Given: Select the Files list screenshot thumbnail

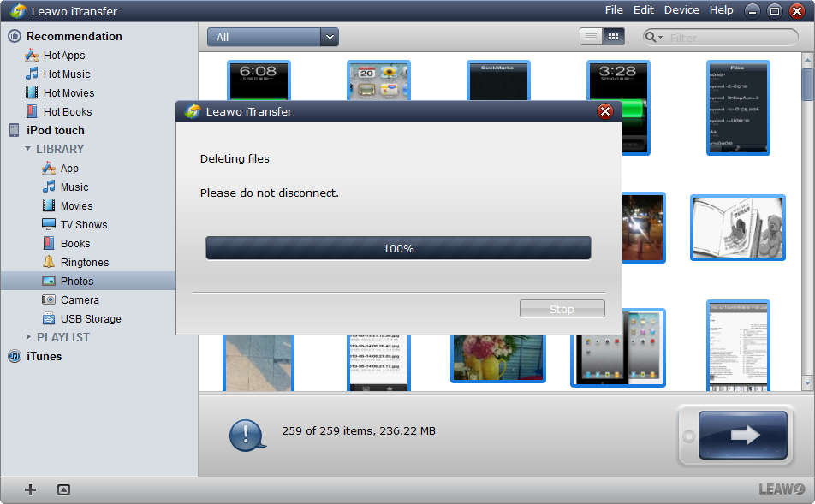Looking at the screenshot, I should [x=738, y=108].
